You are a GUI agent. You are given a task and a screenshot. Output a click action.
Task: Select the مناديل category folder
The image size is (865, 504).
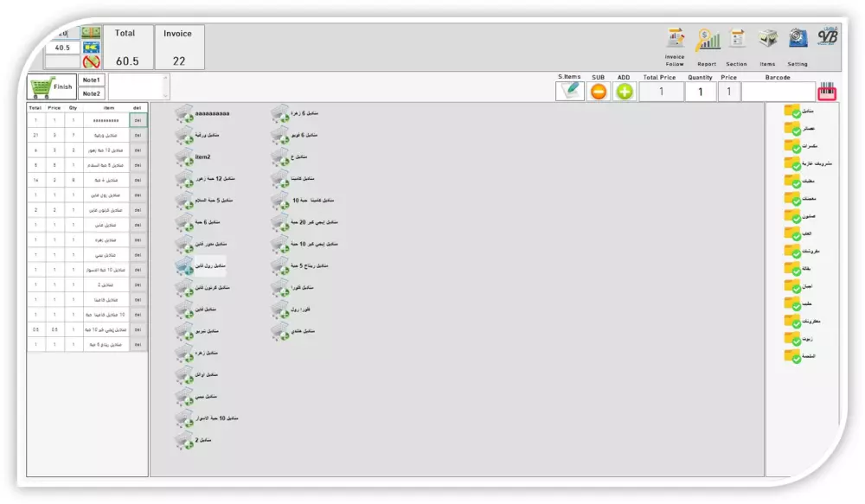point(798,112)
